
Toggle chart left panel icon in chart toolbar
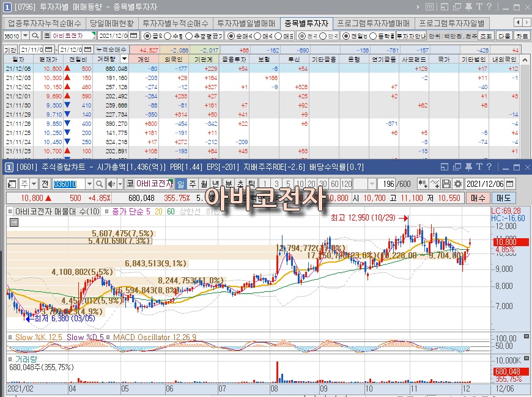(12, 184)
